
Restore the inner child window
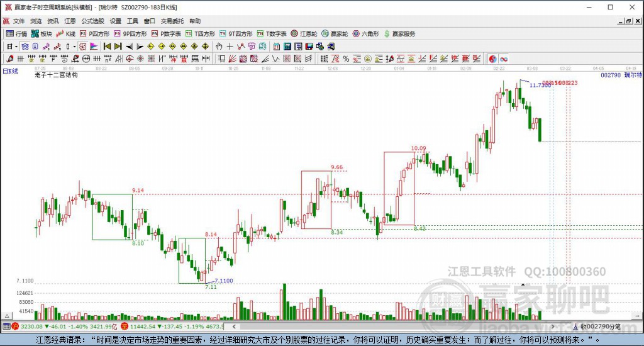coord(629,21)
